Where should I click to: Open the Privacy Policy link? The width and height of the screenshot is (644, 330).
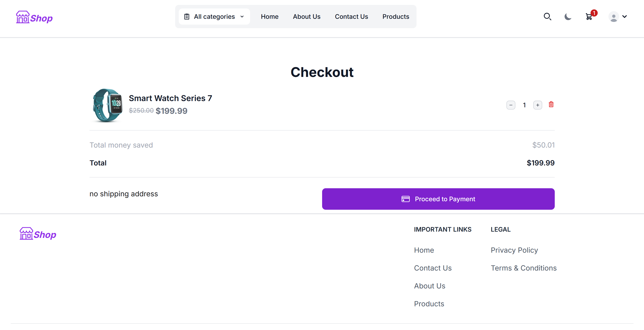click(514, 250)
